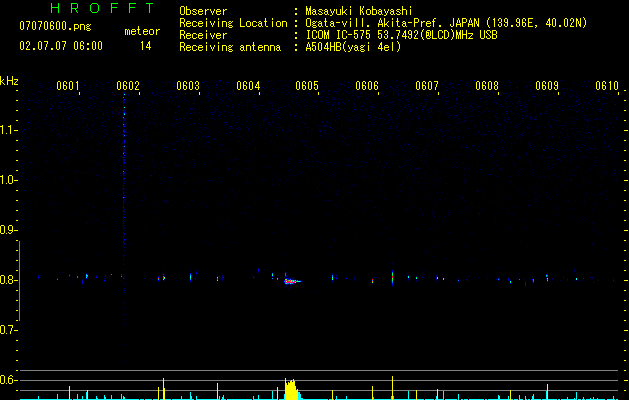Click the 0603 time marker

tap(188, 86)
